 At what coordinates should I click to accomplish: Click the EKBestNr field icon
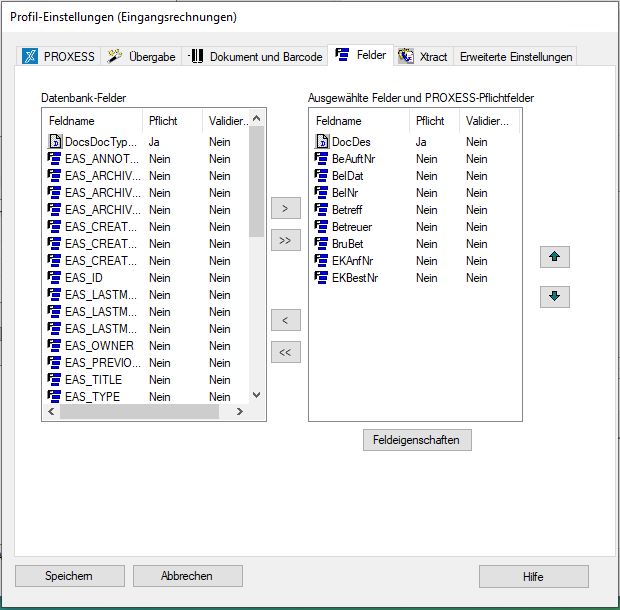pyautogui.click(x=322, y=278)
